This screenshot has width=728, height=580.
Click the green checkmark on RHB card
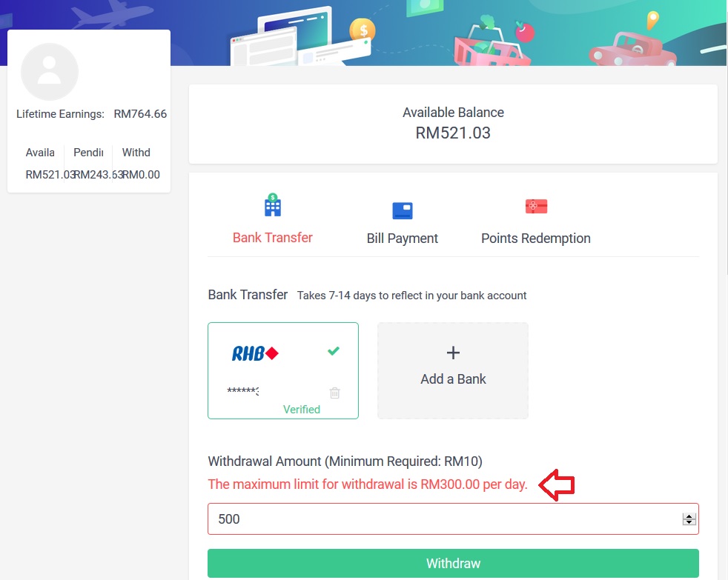(x=334, y=351)
